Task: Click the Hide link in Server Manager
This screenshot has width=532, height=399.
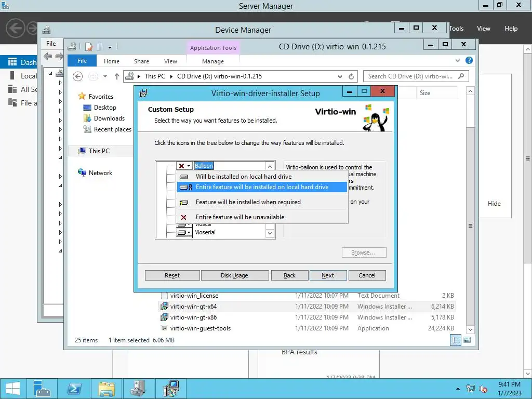Action: tap(494, 204)
